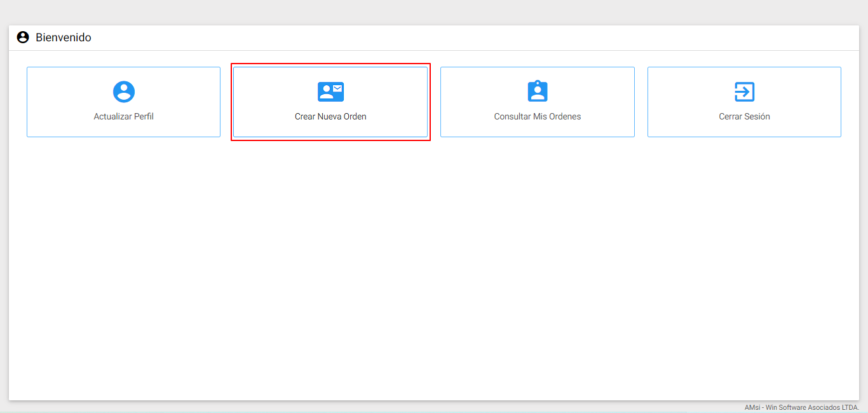Open the Actualizar Perfil label
The width and height of the screenshot is (868, 413).
click(124, 117)
